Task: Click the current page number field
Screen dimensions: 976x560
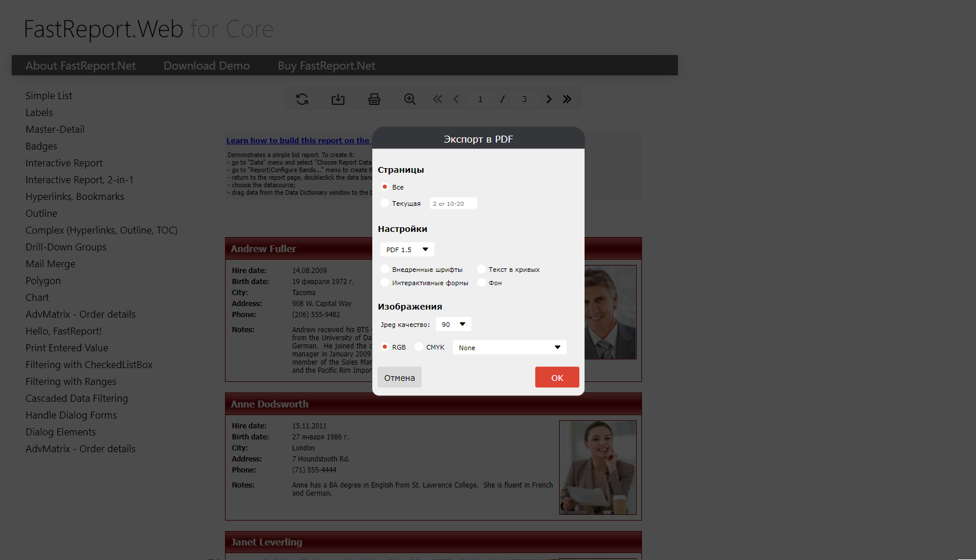Action: 480,99
